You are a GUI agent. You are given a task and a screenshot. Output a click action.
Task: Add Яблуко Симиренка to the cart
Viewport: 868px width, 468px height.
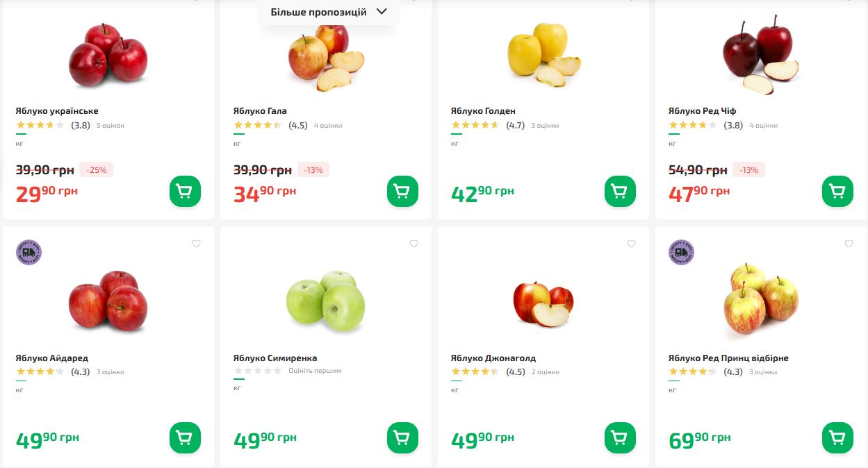pos(402,437)
